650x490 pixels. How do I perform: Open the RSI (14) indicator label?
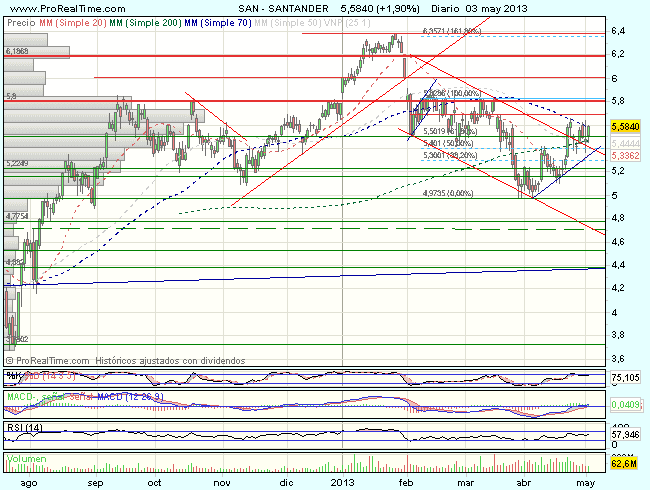coord(21,427)
